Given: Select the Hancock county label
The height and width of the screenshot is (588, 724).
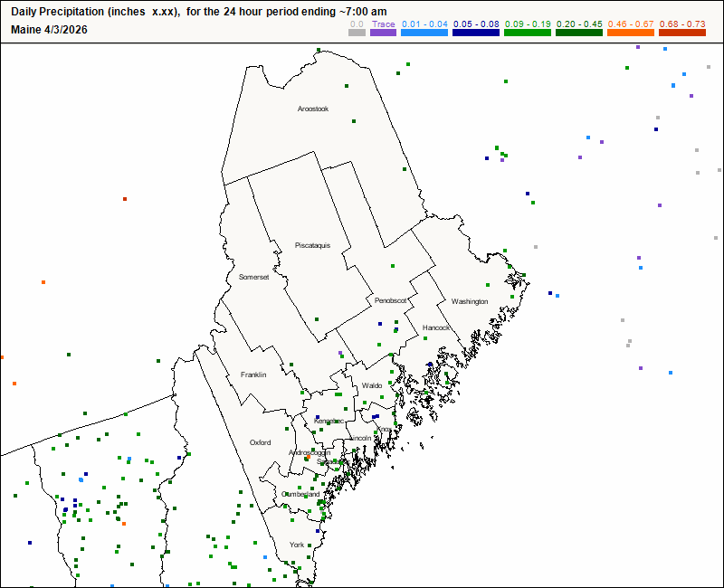Looking at the screenshot, I should [x=435, y=327].
